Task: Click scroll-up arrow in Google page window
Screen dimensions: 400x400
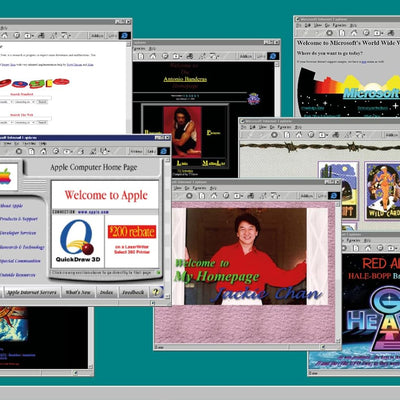Action: point(129,44)
